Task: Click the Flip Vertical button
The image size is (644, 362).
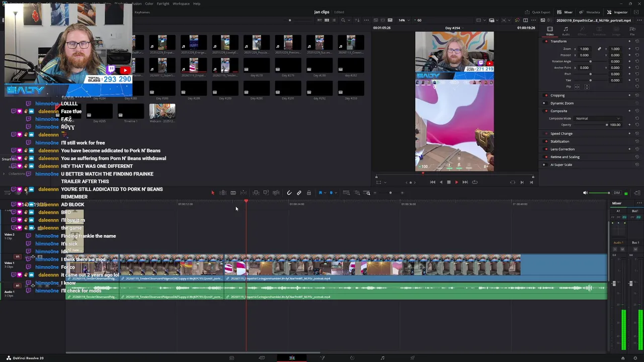Action: point(586,86)
